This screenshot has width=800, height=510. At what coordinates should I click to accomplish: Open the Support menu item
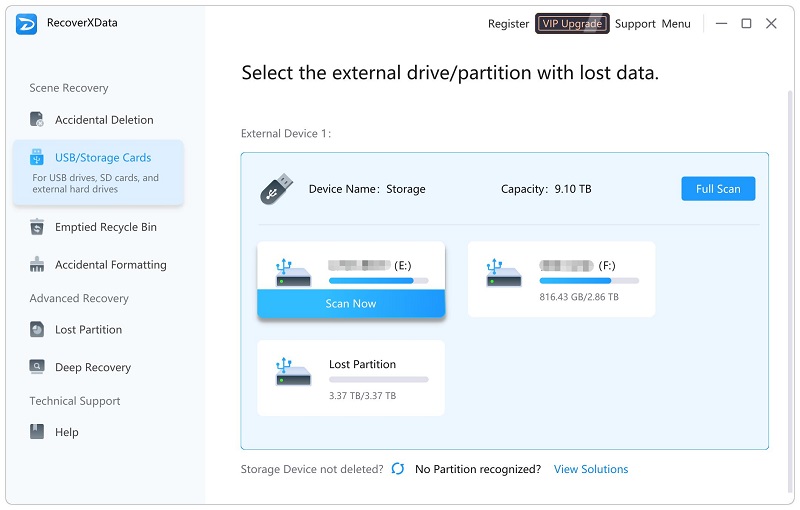coord(635,24)
